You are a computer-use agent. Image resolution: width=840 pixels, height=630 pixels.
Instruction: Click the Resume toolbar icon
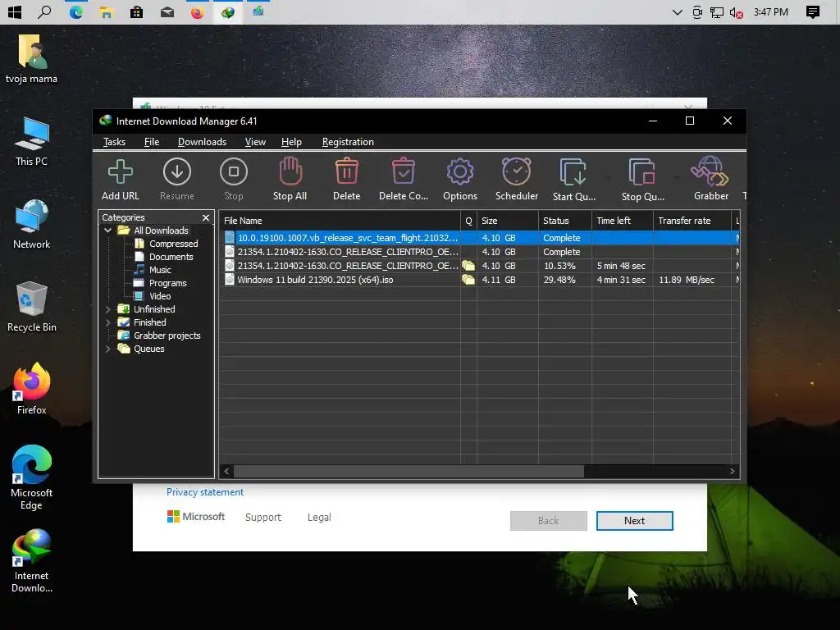[177, 172]
